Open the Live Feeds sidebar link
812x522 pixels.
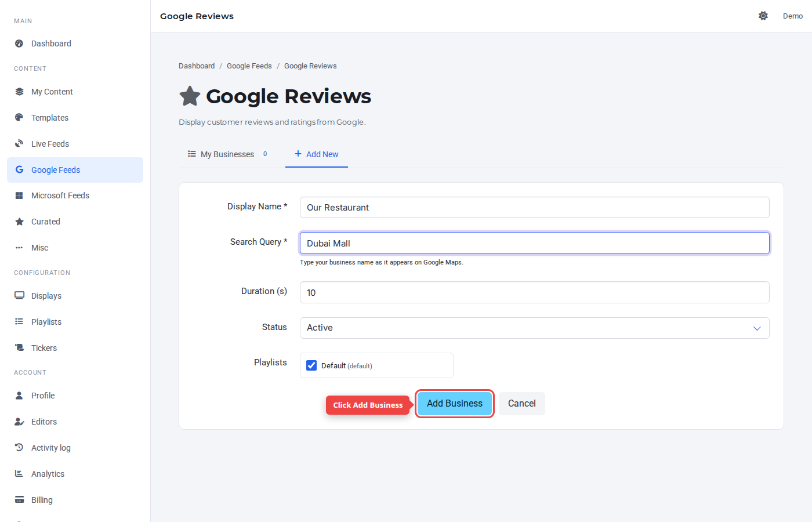(x=75, y=144)
